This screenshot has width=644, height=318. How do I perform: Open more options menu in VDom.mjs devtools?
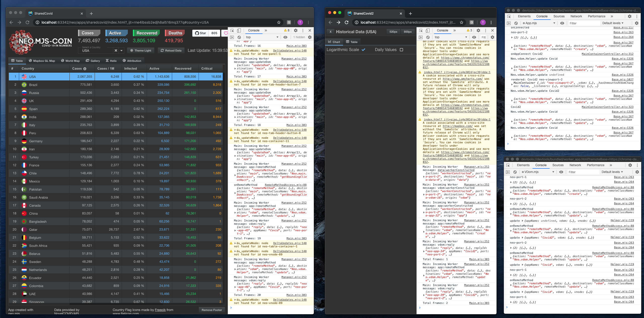click(x=637, y=165)
